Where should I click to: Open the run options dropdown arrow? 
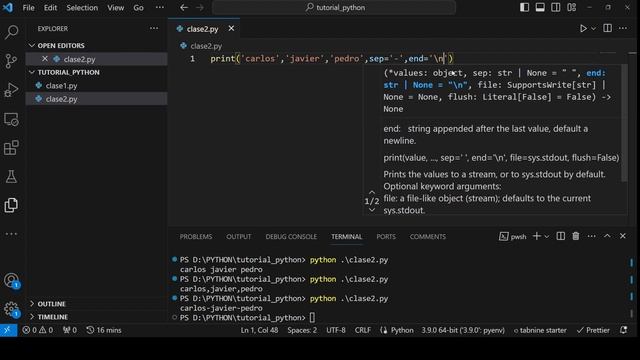coord(593,28)
